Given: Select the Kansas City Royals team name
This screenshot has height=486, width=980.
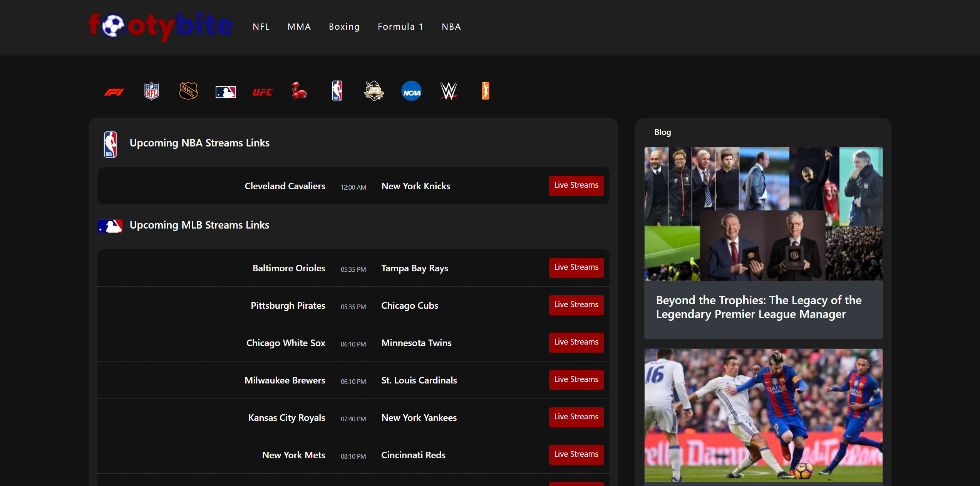Looking at the screenshot, I should click(287, 418).
